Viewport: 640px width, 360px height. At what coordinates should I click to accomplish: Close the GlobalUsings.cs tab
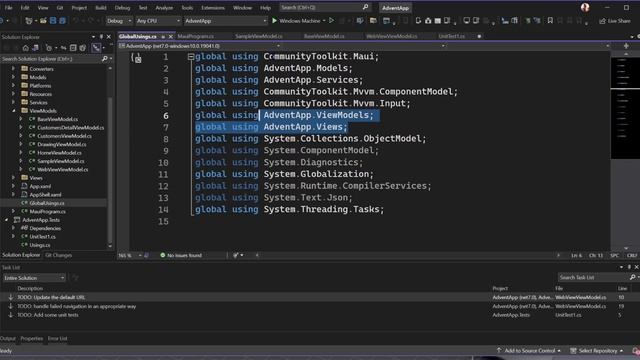pos(171,36)
